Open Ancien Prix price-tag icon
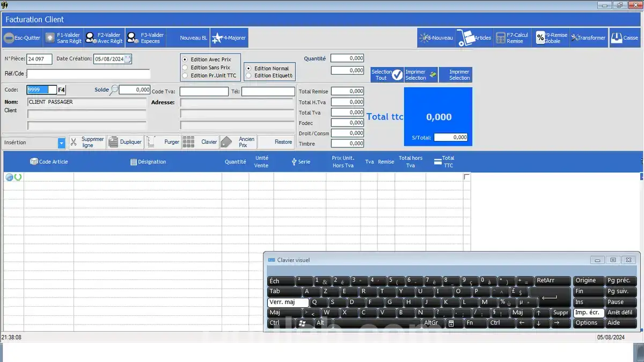Image resolution: width=644 pixels, height=362 pixels. [227, 142]
